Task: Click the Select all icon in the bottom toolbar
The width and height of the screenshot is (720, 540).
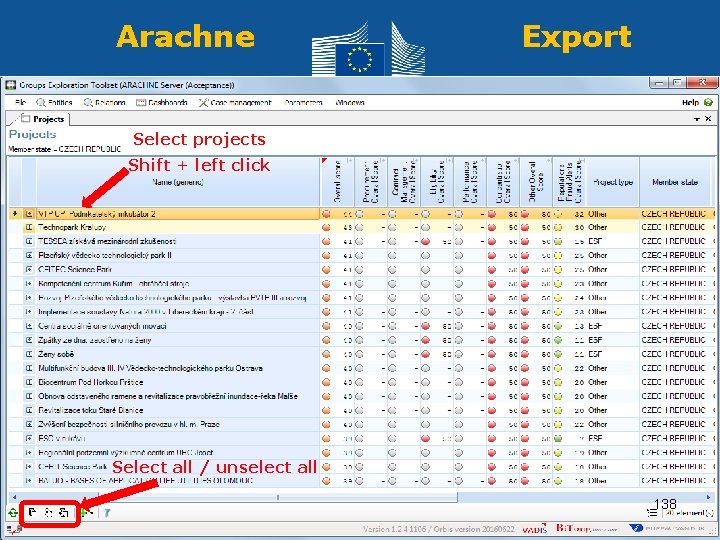Action: [32, 512]
